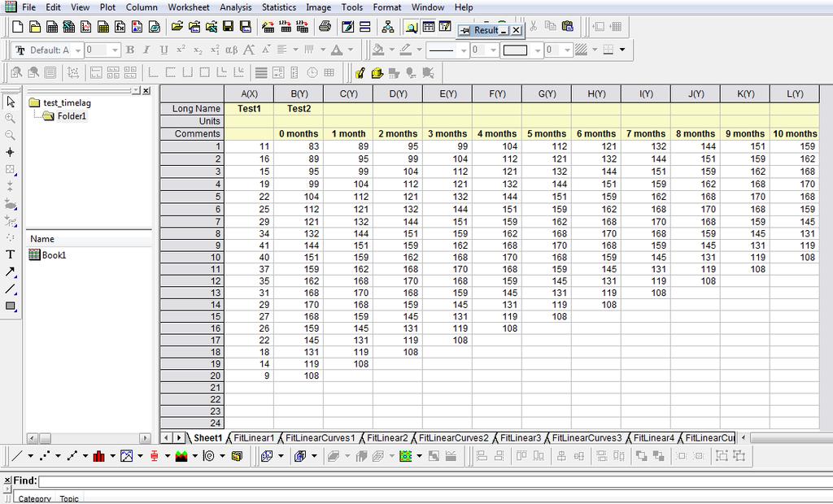
Task: Click the Paste clipboard icon
Action: [567, 26]
